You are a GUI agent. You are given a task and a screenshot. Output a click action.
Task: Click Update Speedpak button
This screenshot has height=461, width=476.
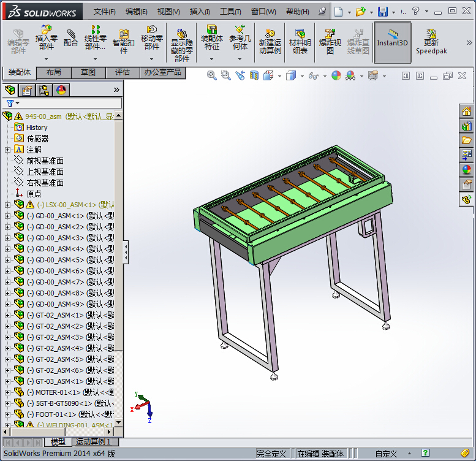pyautogui.click(x=431, y=42)
